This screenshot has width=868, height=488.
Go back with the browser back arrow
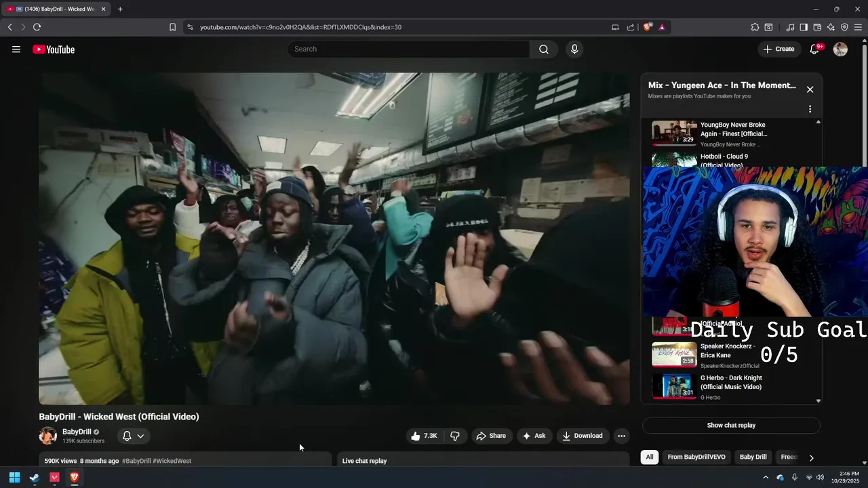click(9, 27)
